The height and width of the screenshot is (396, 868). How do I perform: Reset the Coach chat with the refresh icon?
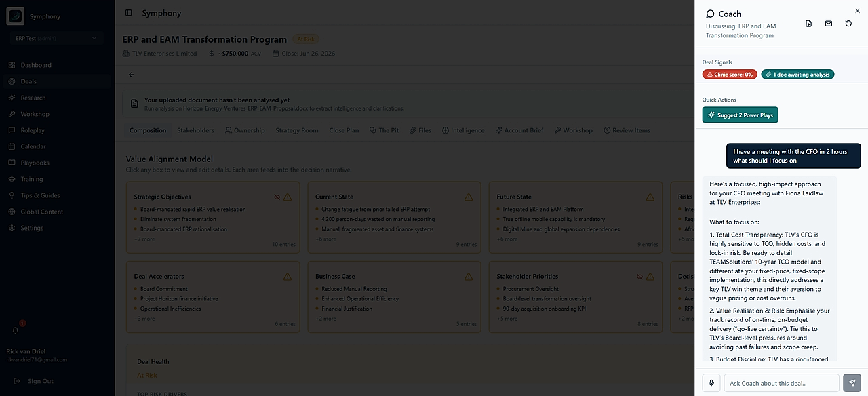point(848,24)
